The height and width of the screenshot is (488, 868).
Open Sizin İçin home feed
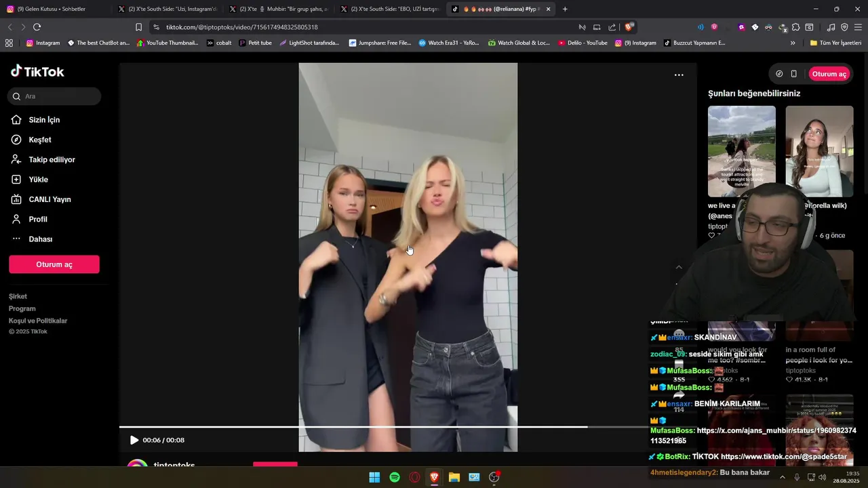(x=35, y=120)
